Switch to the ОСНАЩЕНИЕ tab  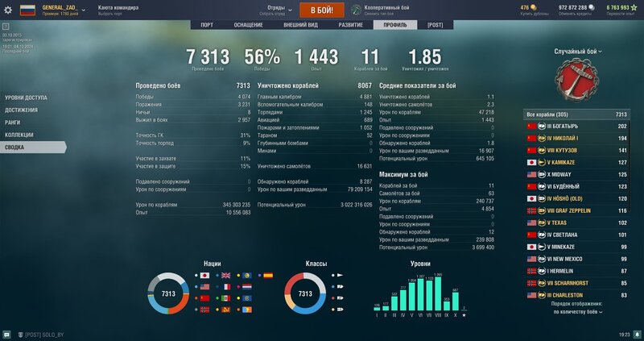click(248, 25)
